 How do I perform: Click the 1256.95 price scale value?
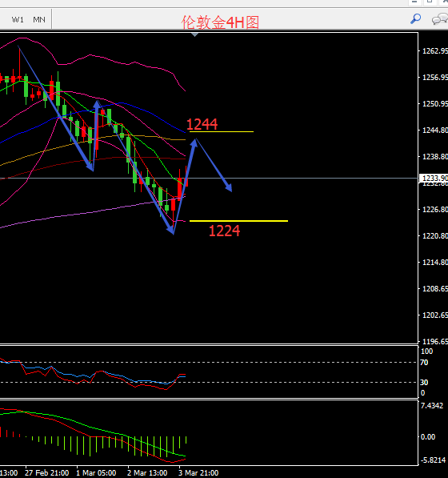435,78
